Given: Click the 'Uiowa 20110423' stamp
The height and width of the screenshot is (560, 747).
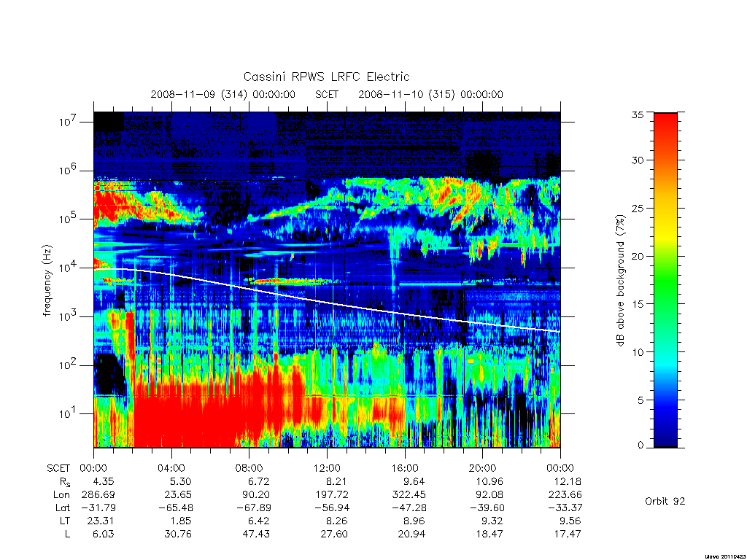Looking at the screenshot, I should pyautogui.click(x=724, y=556).
